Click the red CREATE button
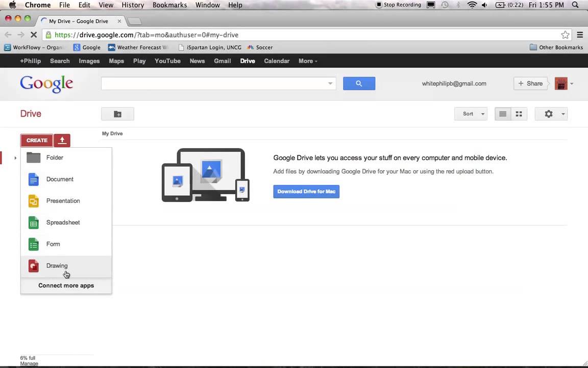This screenshot has height=368, width=588. pyautogui.click(x=37, y=140)
